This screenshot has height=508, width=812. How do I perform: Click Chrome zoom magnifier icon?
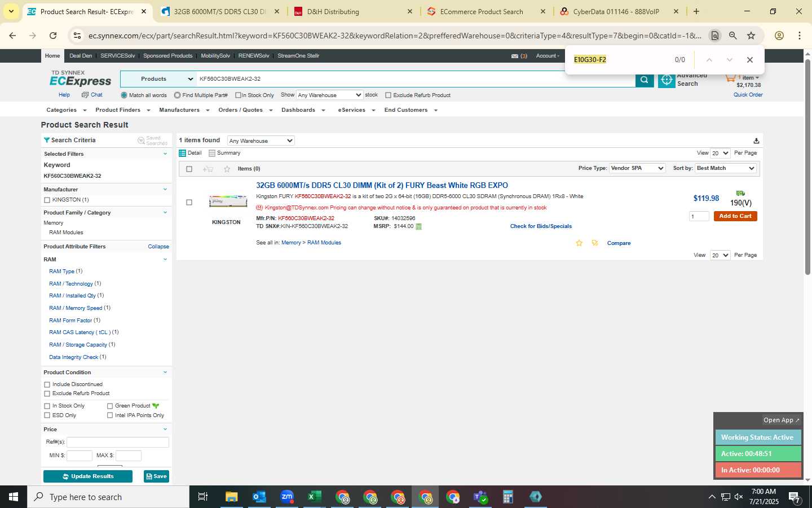pos(732,36)
